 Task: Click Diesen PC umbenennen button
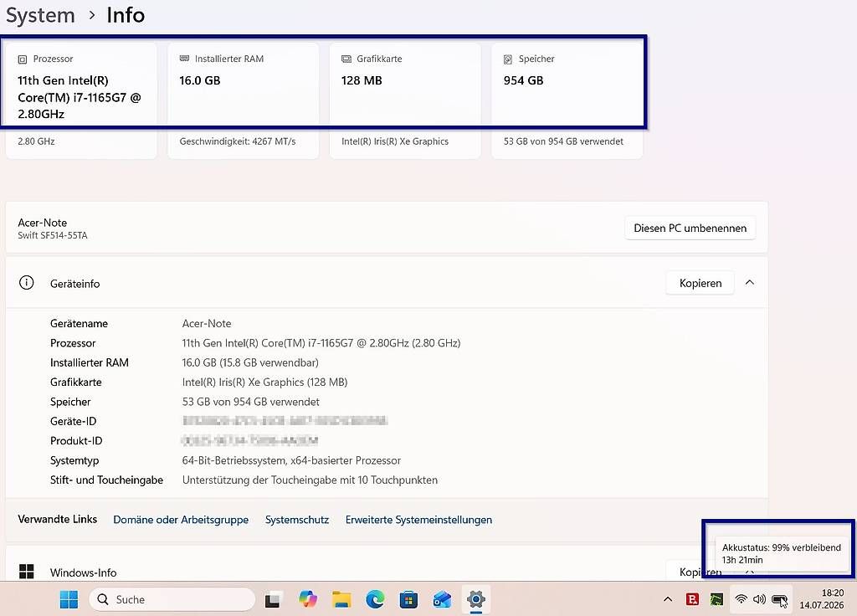[x=690, y=228]
